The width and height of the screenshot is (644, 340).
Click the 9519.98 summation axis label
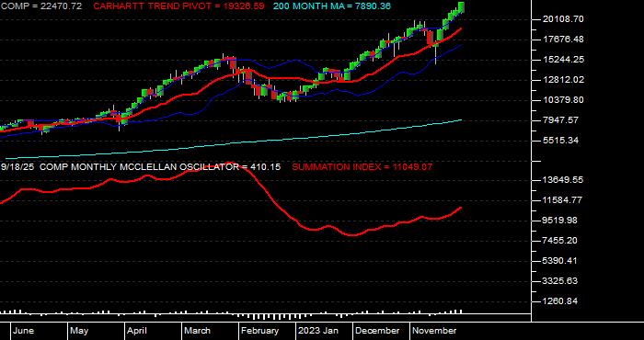[560, 221]
